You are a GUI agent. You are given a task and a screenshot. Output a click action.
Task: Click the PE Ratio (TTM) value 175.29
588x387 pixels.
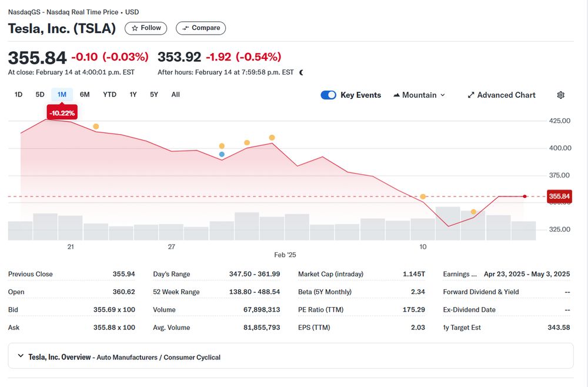pyautogui.click(x=414, y=310)
